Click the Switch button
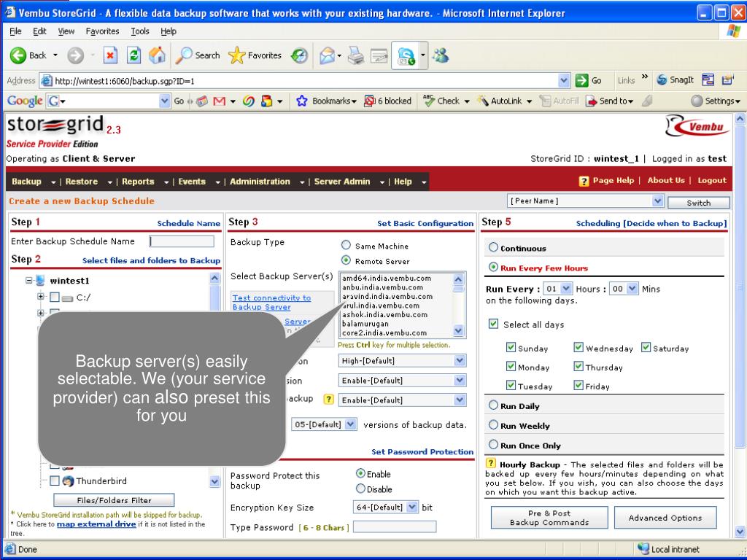Screen dimensions: 747x560 coord(698,203)
